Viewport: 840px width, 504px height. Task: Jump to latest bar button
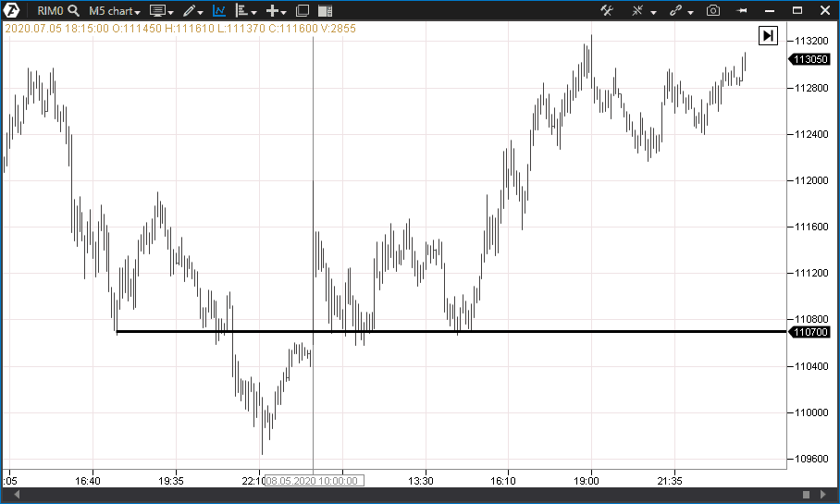(768, 36)
